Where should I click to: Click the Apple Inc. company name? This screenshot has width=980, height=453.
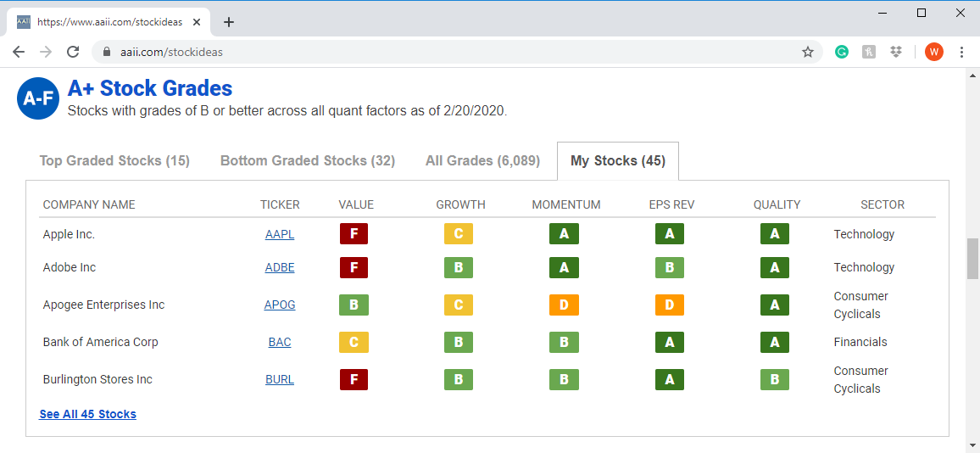[x=69, y=235]
